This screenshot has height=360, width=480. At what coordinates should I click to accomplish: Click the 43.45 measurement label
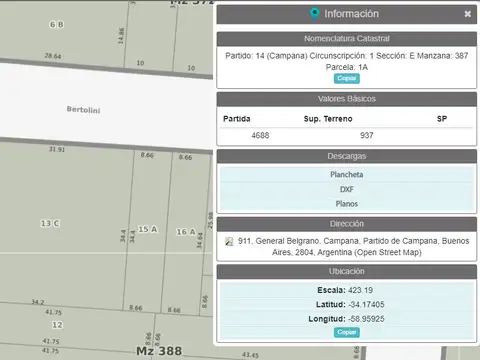[x=250, y=355]
